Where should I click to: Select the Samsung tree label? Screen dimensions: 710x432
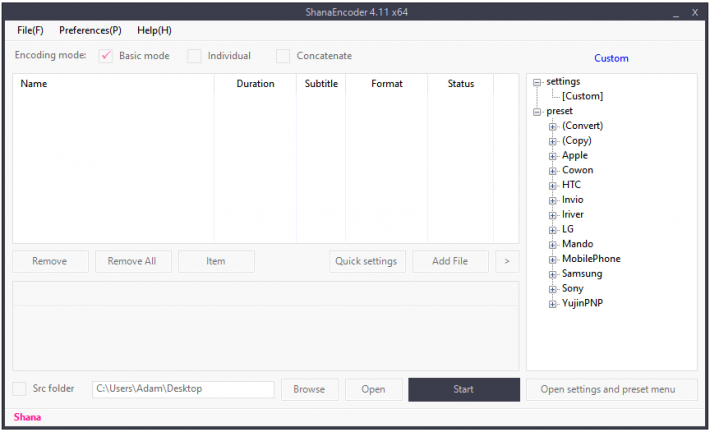582,274
